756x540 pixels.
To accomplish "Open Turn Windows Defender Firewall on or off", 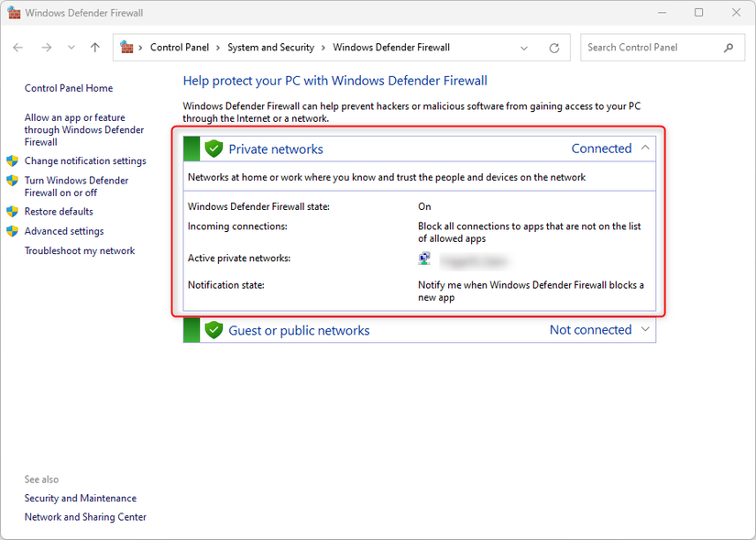I will 76,186.
